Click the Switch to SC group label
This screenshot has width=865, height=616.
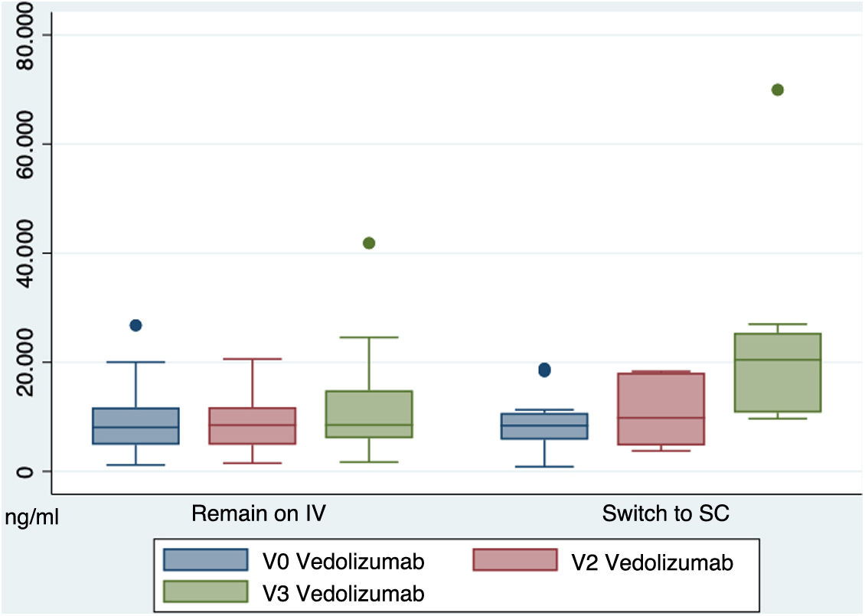coord(665,513)
